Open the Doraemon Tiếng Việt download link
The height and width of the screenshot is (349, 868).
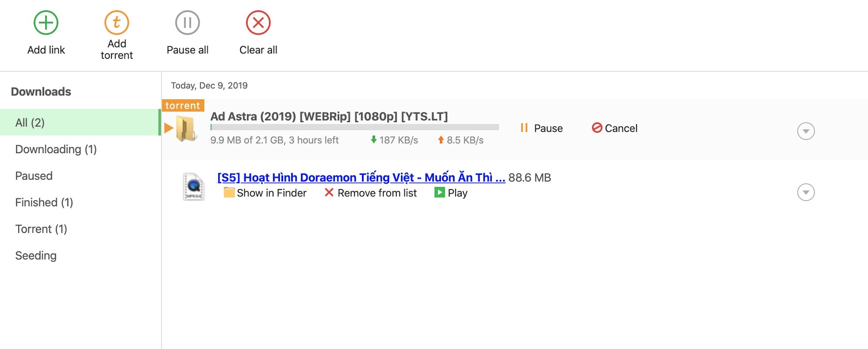361,177
